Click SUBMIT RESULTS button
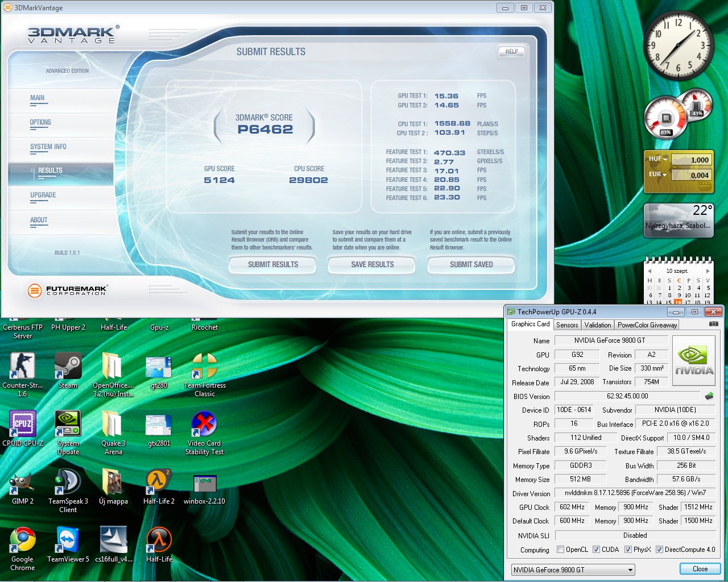 [272, 264]
